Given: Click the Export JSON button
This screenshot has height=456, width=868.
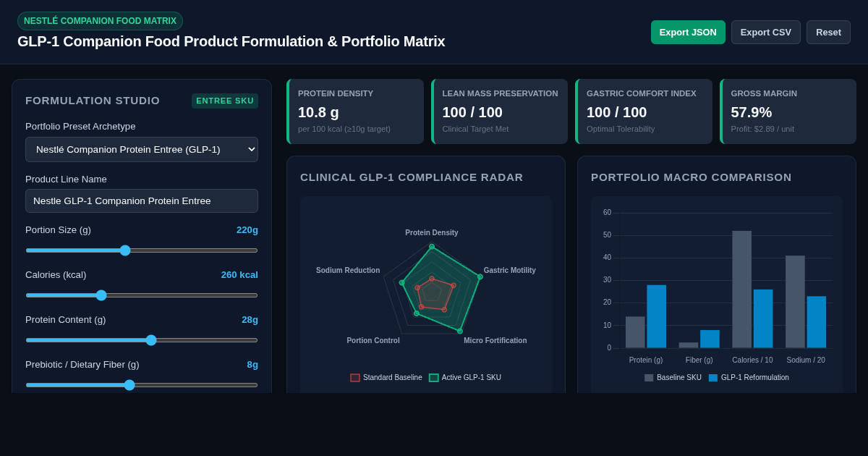Looking at the screenshot, I should 688,32.
